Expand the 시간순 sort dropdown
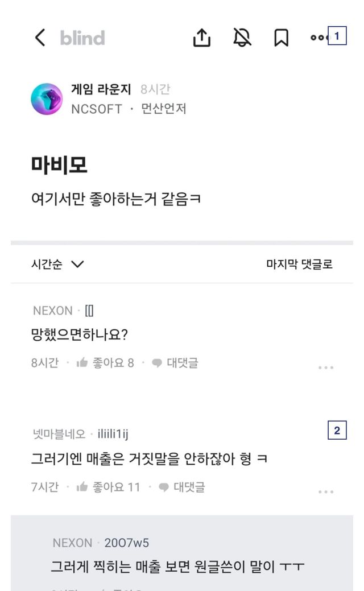Screen dimensions: 364x591 point(57,264)
